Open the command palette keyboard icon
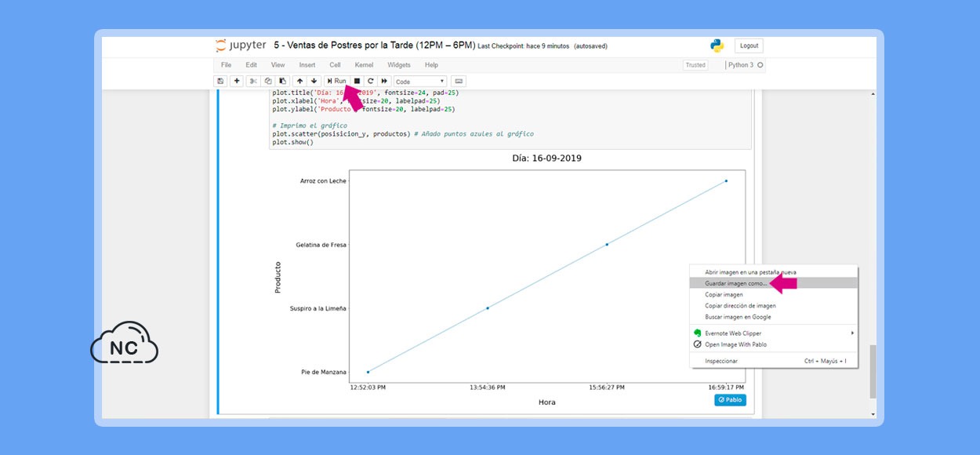The height and width of the screenshot is (455, 980). pyautogui.click(x=459, y=81)
